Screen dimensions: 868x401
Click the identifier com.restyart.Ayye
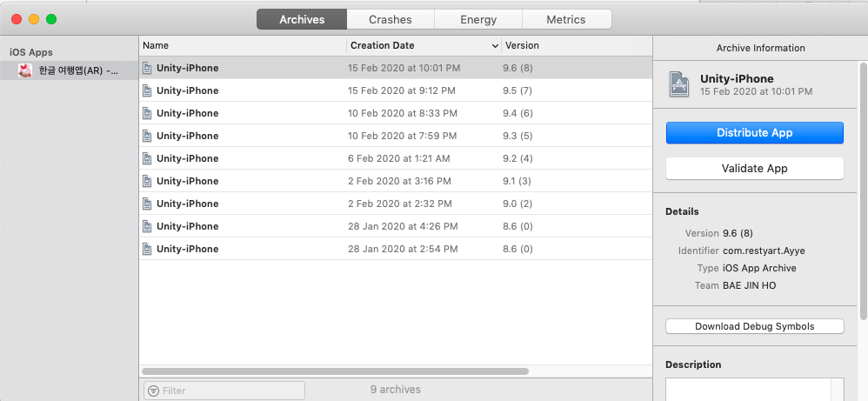coord(764,251)
